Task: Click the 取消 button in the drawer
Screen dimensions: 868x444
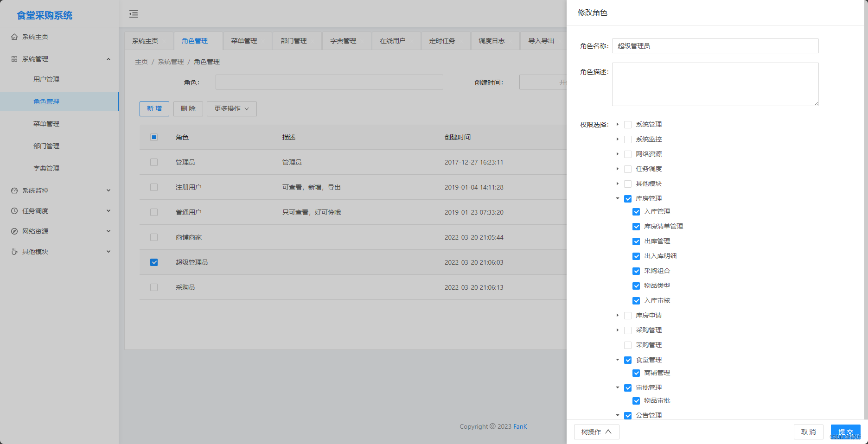Action: (808, 432)
